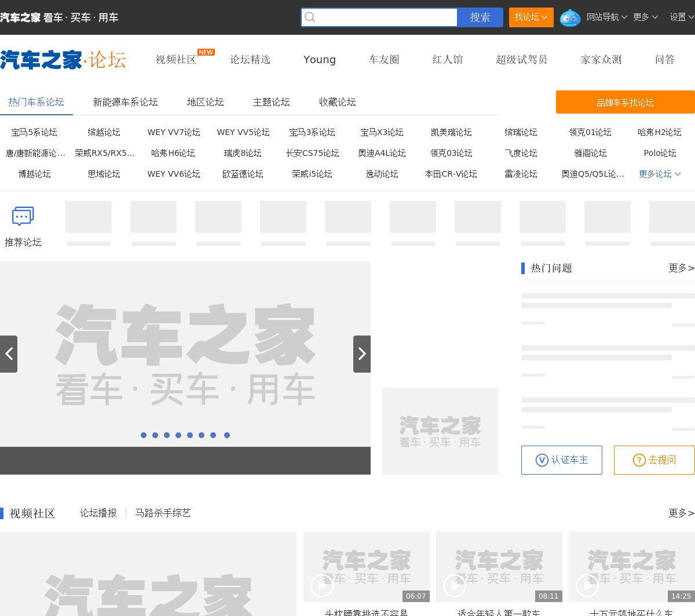Click the 认证车主 button
Image resolution: width=695 pixels, height=616 pixels.
[562, 460]
